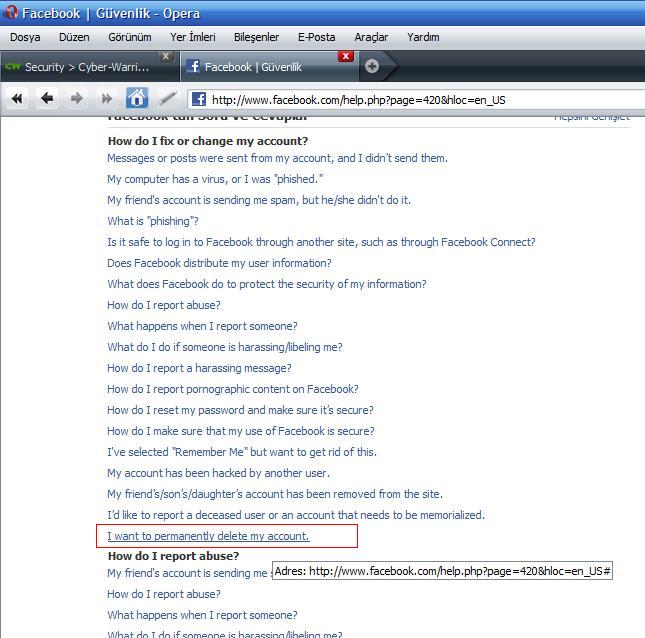
Task: Open second 'How do I report abuse?' link near bottom
Action: 164,594
